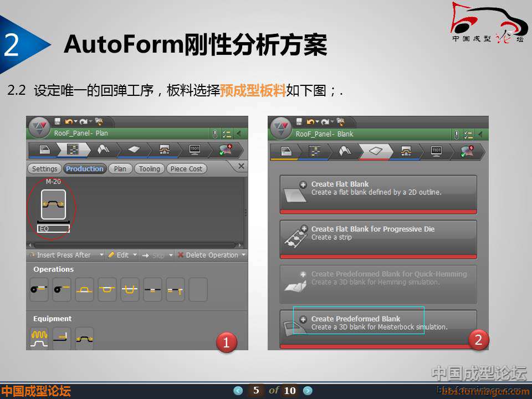This screenshot has height=399, width=532.
Task: Select the M-20 operation tile in the production plan
Action: [53, 204]
